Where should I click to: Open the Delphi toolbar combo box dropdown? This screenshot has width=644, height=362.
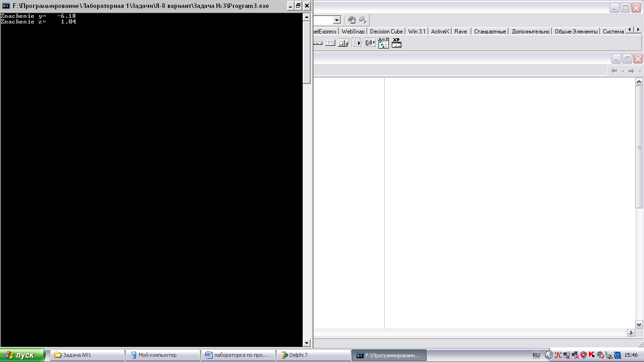tap(337, 20)
